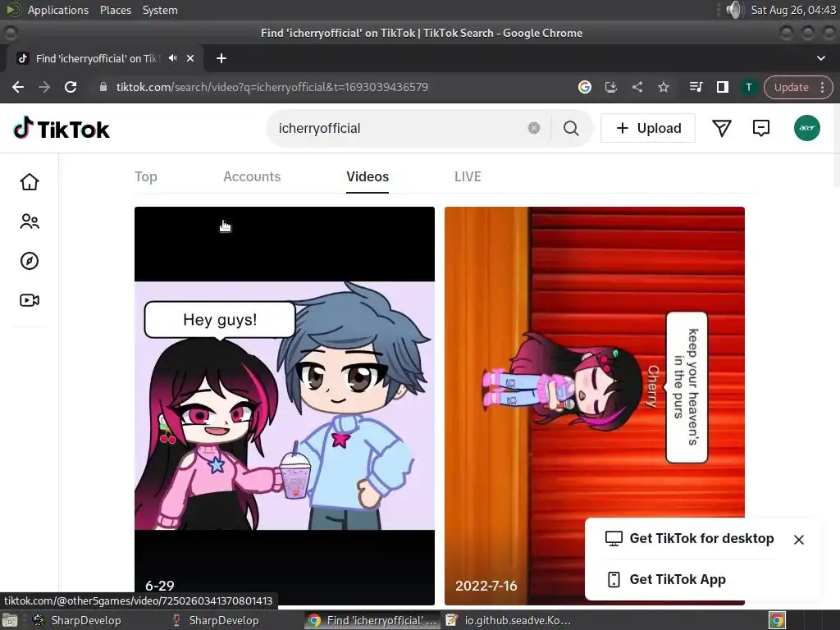Click Chrome icon at taskbar right
The width and height of the screenshot is (840, 630).
click(778, 620)
